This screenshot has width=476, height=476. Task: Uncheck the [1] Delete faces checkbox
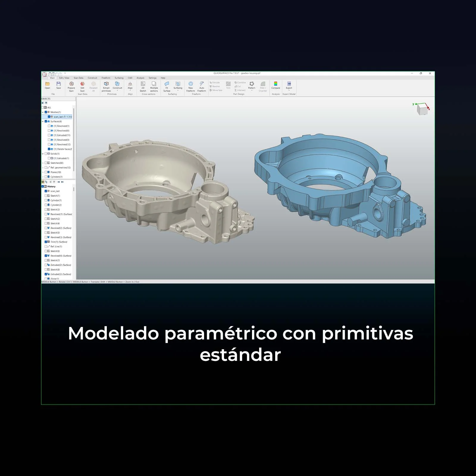(49, 149)
